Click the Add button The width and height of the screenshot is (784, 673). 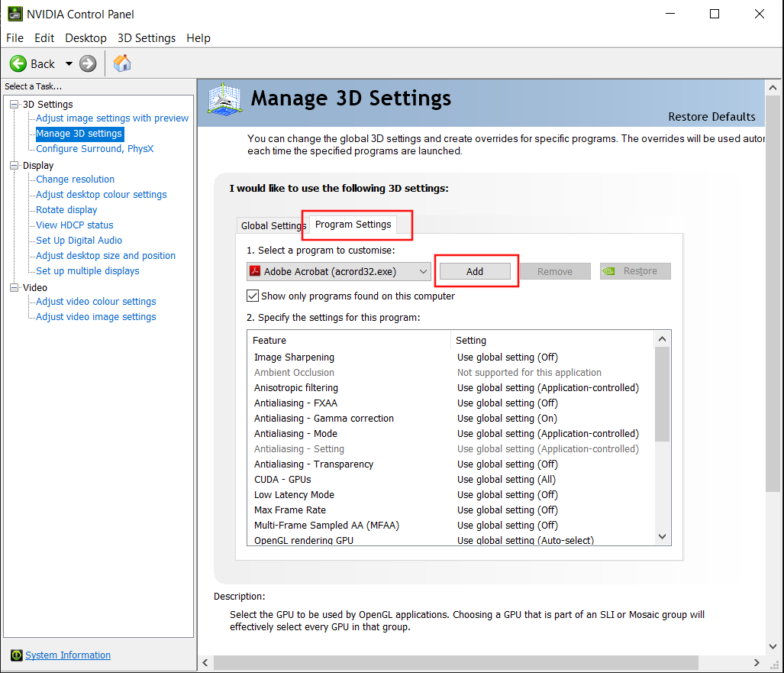point(475,271)
